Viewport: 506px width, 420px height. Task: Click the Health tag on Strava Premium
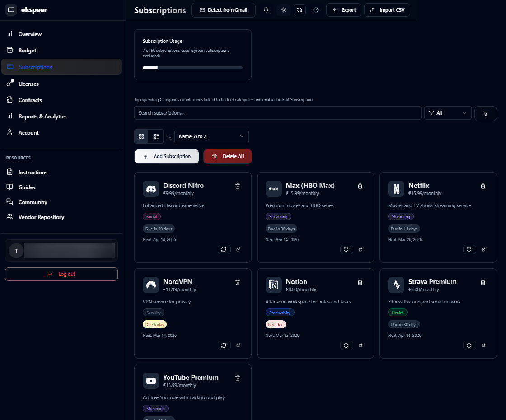coord(398,313)
